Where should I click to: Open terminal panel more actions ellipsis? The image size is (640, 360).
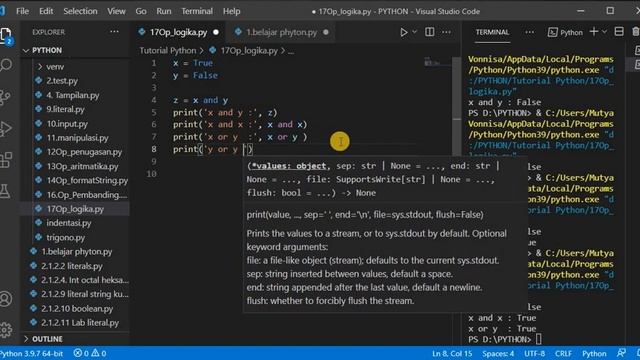(x=529, y=32)
